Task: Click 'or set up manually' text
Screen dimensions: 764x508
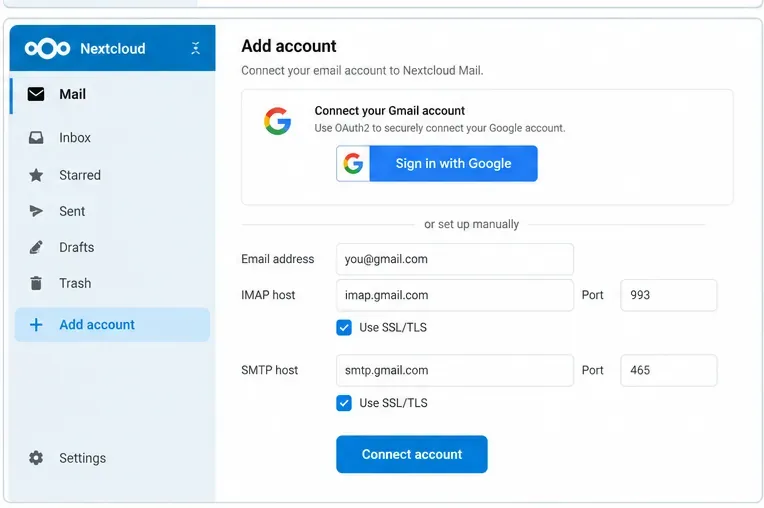Action: click(472, 224)
